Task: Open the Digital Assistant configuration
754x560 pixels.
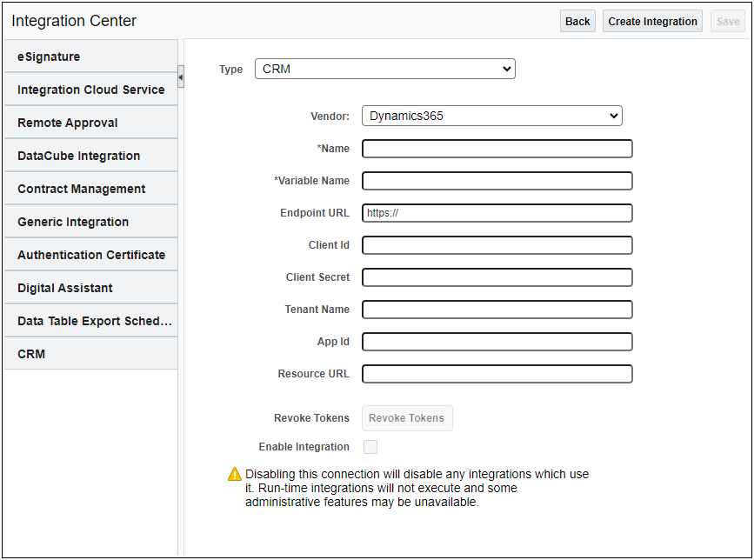Action: coord(90,287)
